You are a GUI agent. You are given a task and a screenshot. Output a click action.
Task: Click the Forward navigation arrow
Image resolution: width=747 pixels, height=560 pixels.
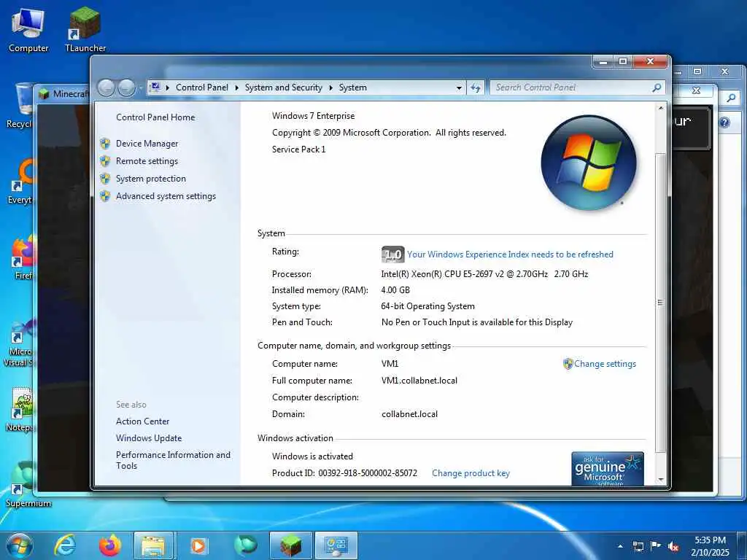[126, 87]
